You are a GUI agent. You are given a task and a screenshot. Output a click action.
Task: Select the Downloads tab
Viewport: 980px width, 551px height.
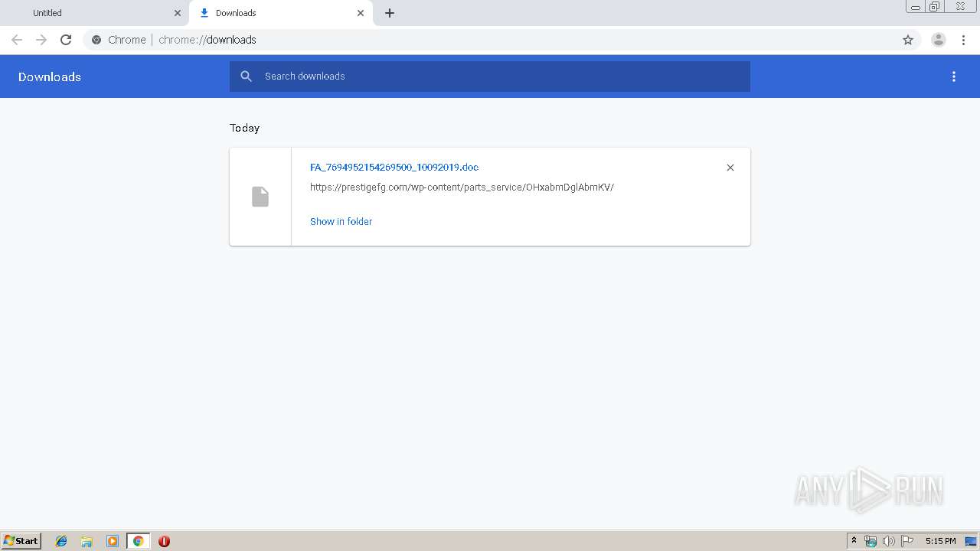tap(280, 13)
